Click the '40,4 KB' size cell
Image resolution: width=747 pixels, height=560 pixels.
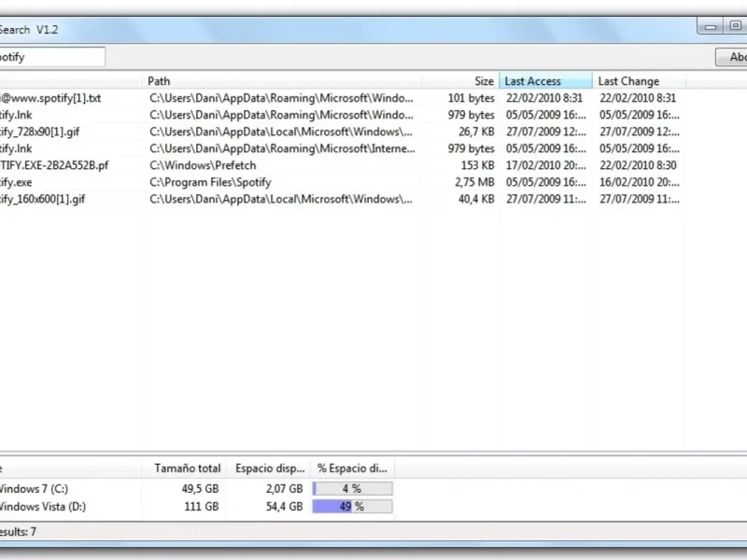point(476,199)
